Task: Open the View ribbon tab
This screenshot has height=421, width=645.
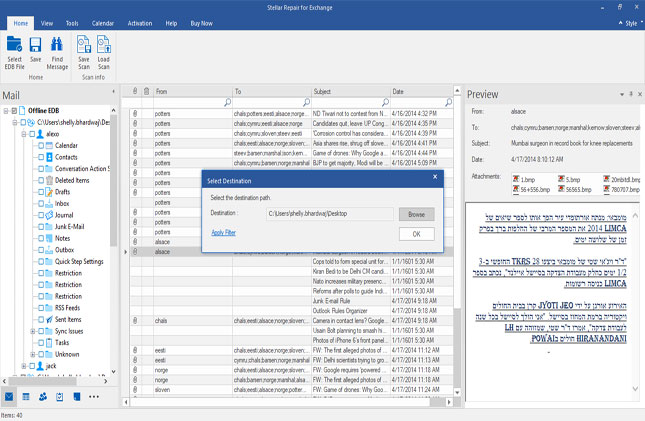Action: [x=46, y=23]
